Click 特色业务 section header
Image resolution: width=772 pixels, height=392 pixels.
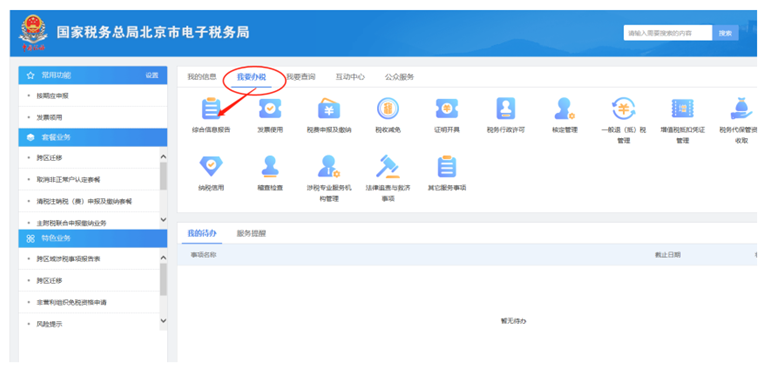click(x=93, y=238)
